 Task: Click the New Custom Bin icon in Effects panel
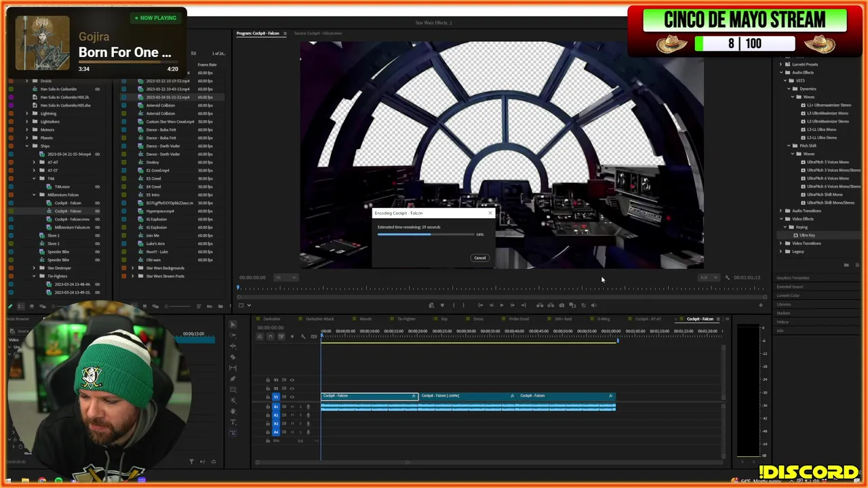pos(846,265)
